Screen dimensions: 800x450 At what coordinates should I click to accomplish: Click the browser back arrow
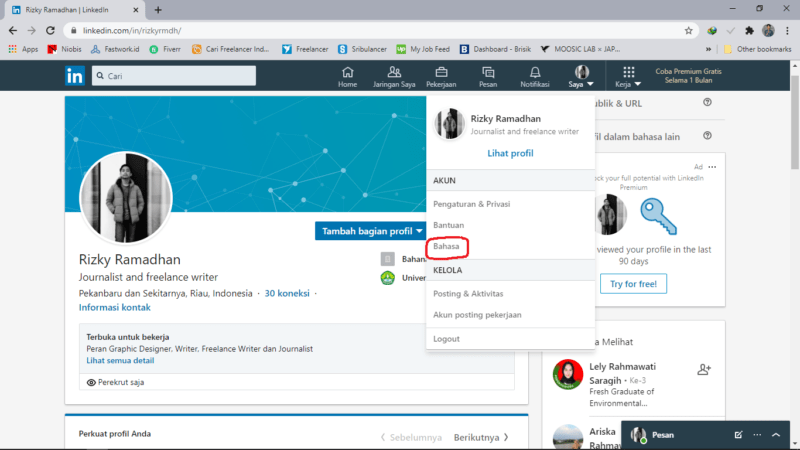coord(13,31)
